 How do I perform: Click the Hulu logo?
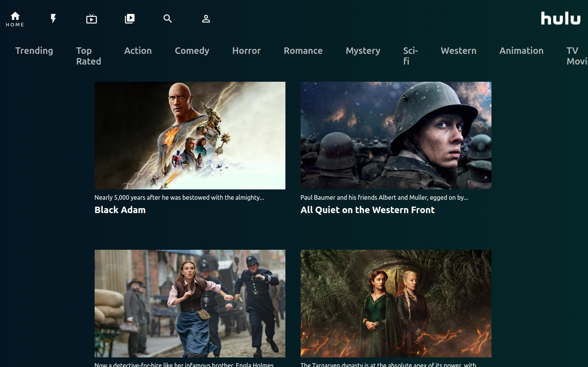pos(561,18)
